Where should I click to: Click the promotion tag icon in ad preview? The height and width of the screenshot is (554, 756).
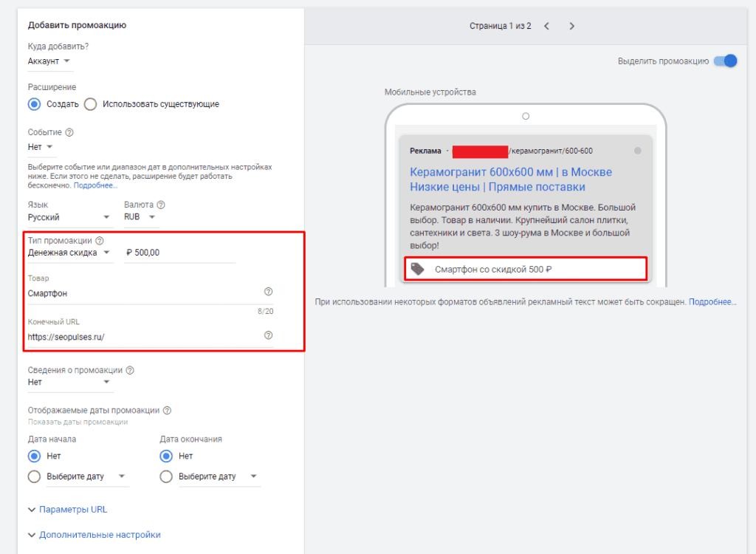[418, 269]
